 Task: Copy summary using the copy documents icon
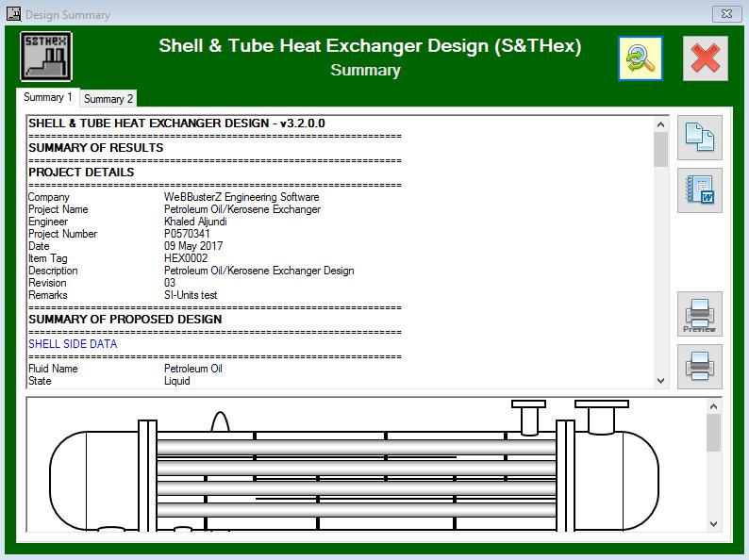[699, 138]
